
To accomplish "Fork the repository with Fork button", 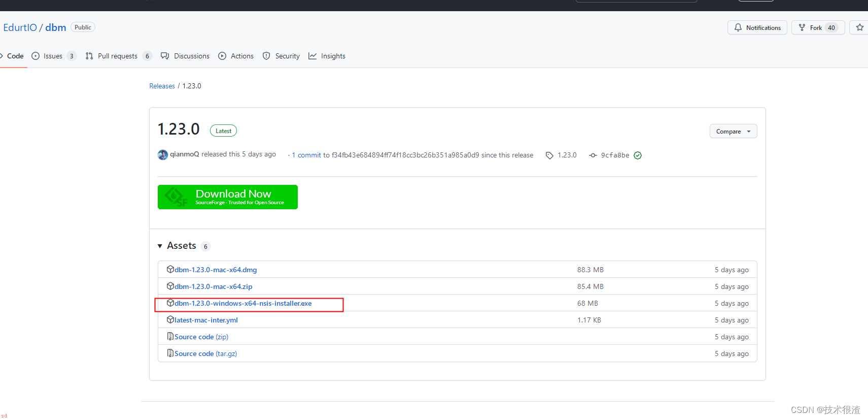I will tap(818, 27).
